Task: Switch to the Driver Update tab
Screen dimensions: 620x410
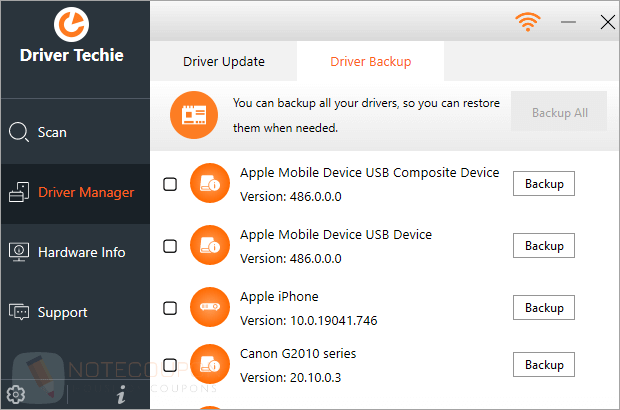Action: pyautogui.click(x=224, y=61)
